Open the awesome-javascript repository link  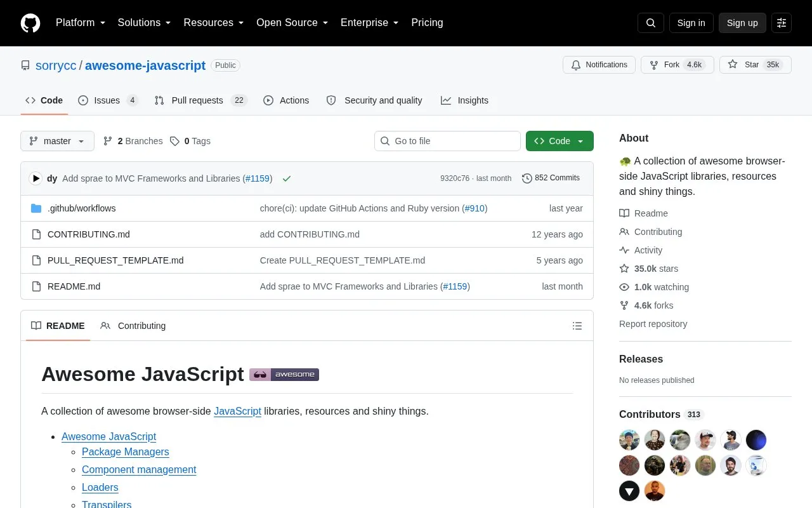tap(145, 65)
